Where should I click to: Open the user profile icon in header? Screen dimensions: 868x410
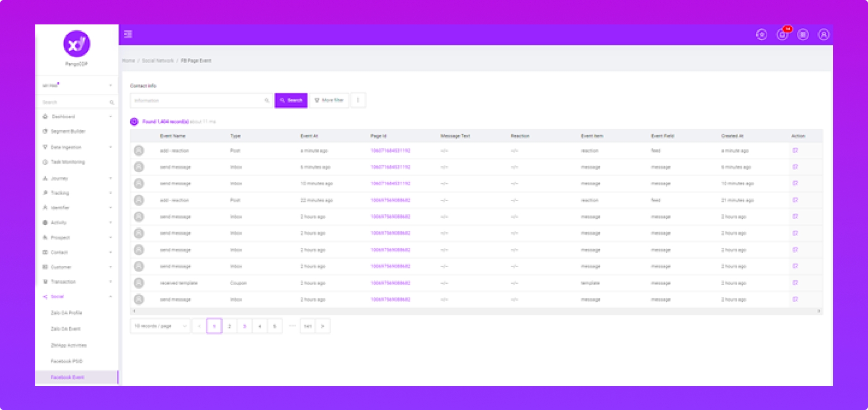(823, 34)
